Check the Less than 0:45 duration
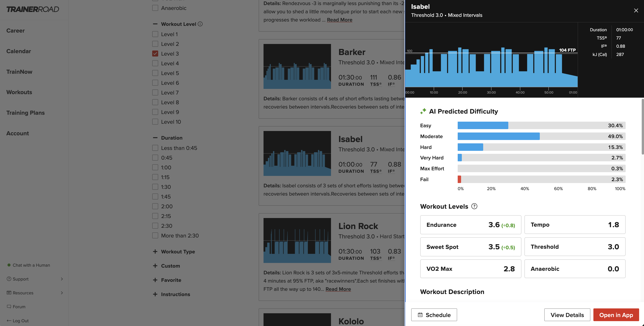The height and width of the screenshot is (326, 644). tap(155, 148)
